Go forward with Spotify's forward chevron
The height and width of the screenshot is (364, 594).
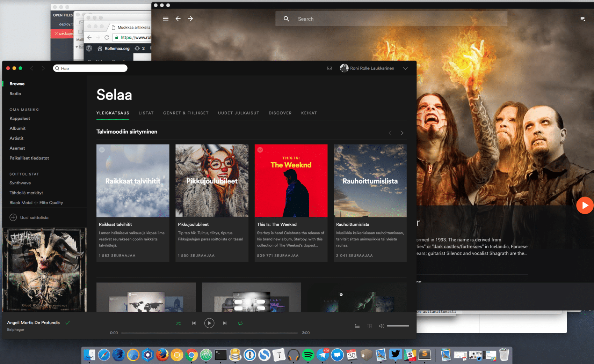click(43, 68)
